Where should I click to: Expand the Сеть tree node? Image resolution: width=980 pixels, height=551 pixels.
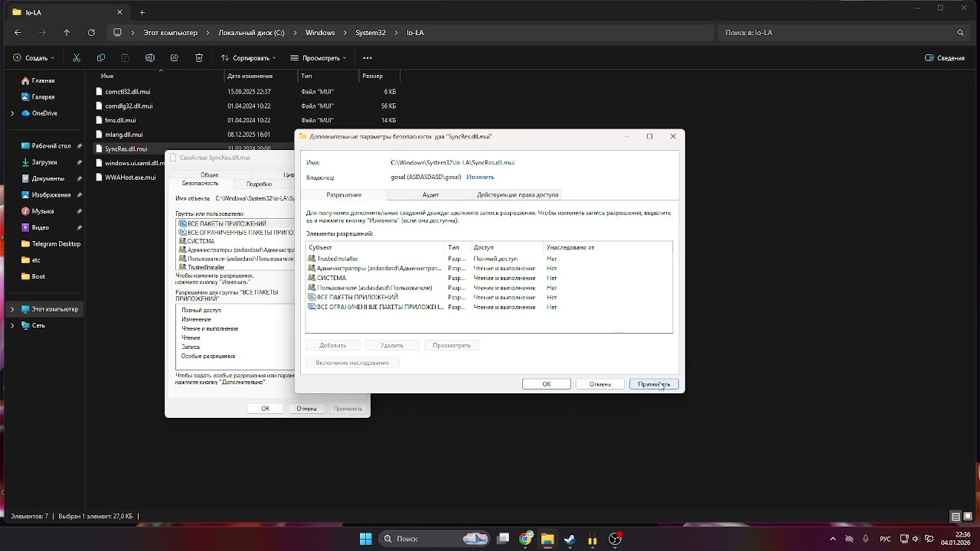(x=12, y=325)
